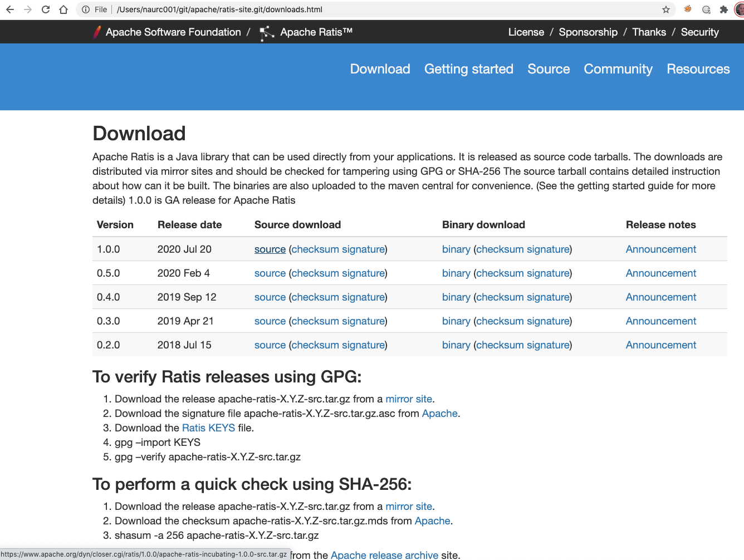The width and height of the screenshot is (744, 560).
Task: Download the 1.0.0 binary
Action: (x=456, y=249)
